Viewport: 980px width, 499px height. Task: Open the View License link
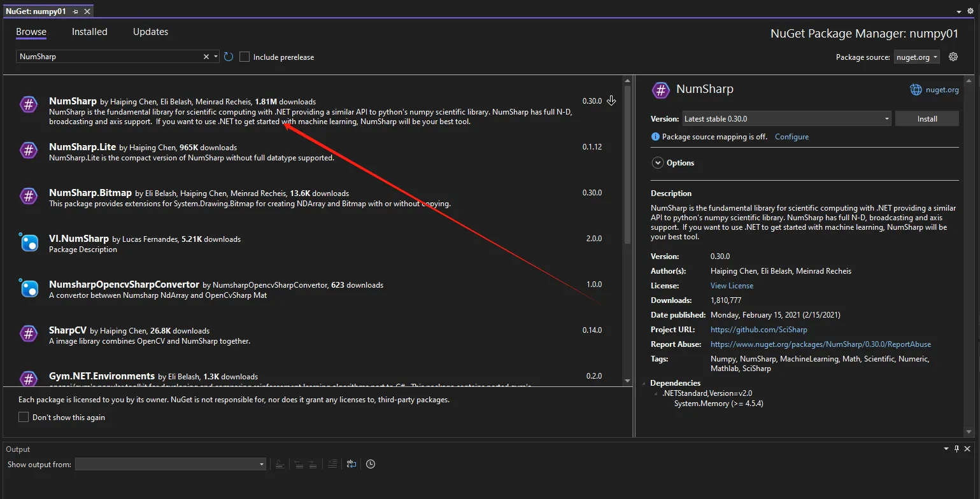(732, 286)
